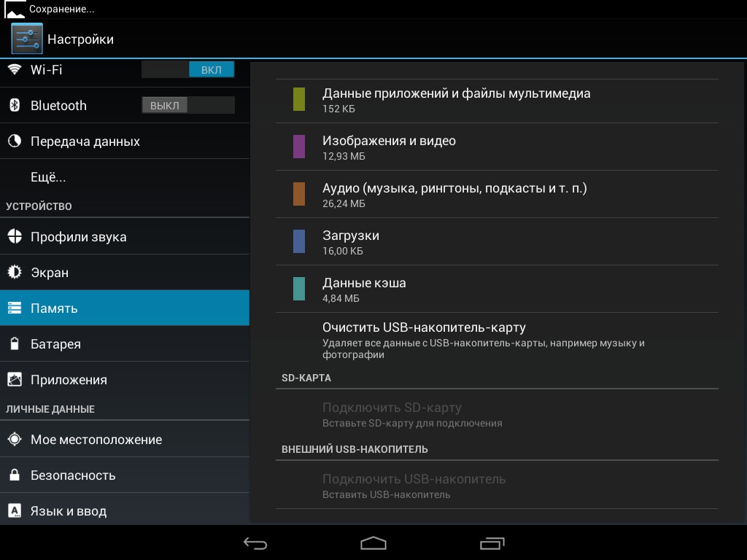The width and height of the screenshot is (747, 560).
Task: Turn on the Bluetooth switch
Action: (188, 105)
